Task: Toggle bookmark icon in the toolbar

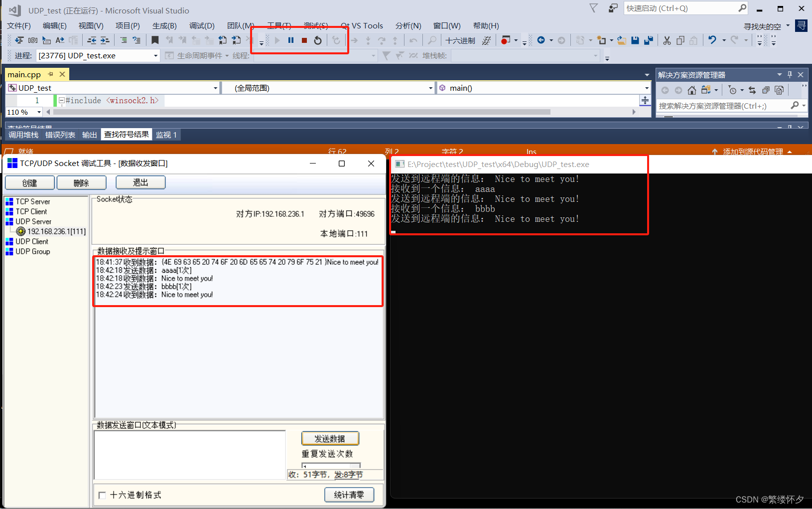Action: (155, 40)
